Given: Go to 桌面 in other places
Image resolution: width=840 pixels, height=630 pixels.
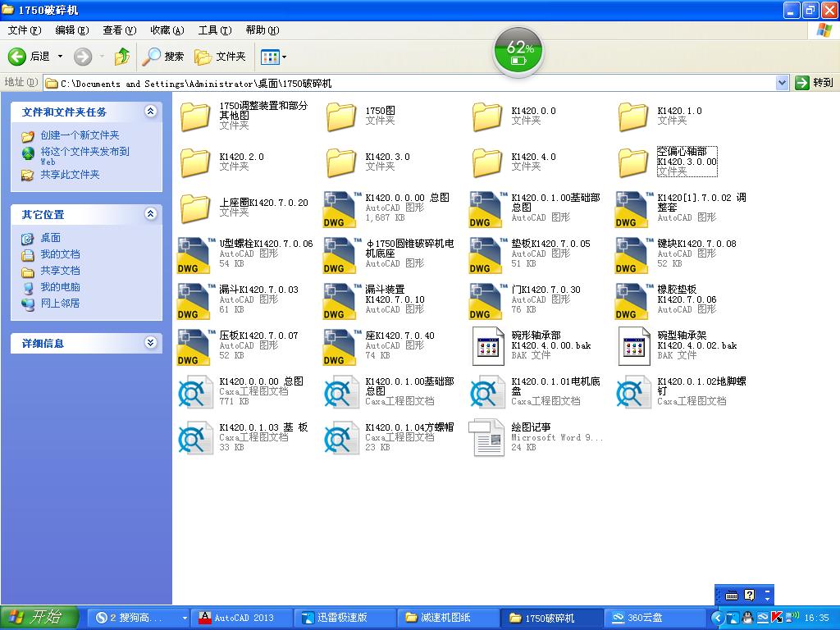Looking at the screenshot, I should (x=50, y=238).
